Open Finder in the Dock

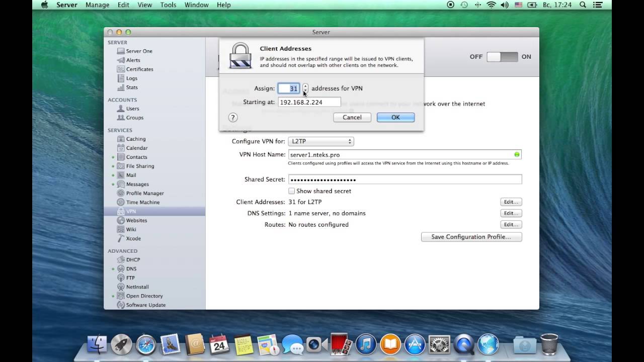tap(97, 344)
